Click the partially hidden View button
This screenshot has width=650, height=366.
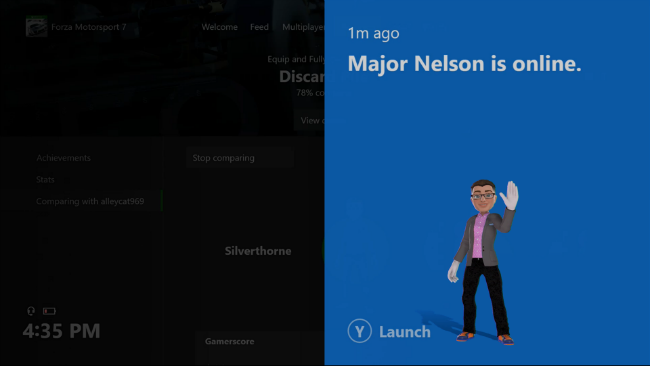[x=310, y=121]
